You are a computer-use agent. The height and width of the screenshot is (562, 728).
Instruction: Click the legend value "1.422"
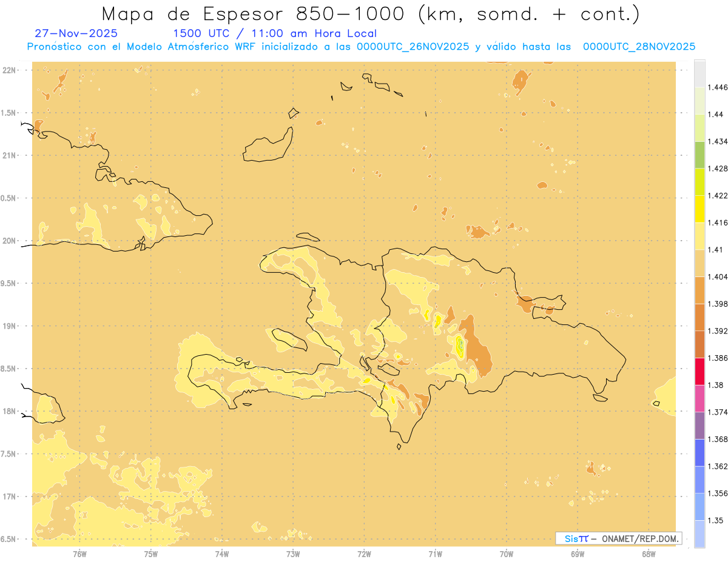[x=718, y=195]
